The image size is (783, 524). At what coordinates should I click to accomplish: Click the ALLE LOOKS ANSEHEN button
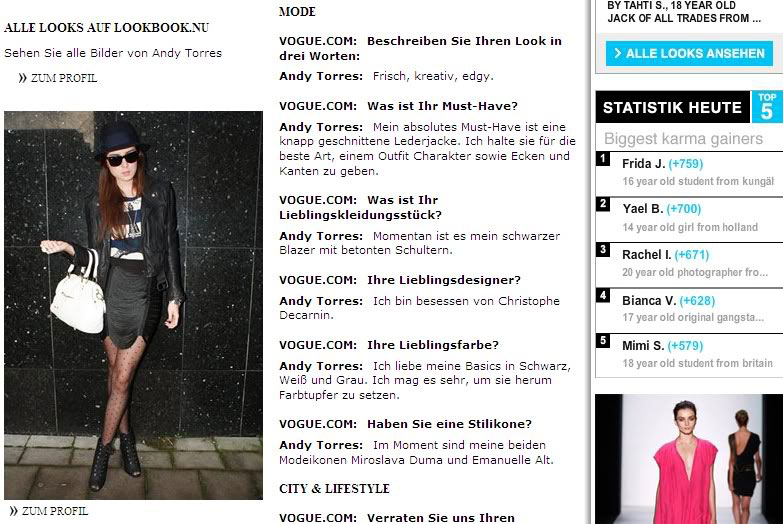click(689, 53)
